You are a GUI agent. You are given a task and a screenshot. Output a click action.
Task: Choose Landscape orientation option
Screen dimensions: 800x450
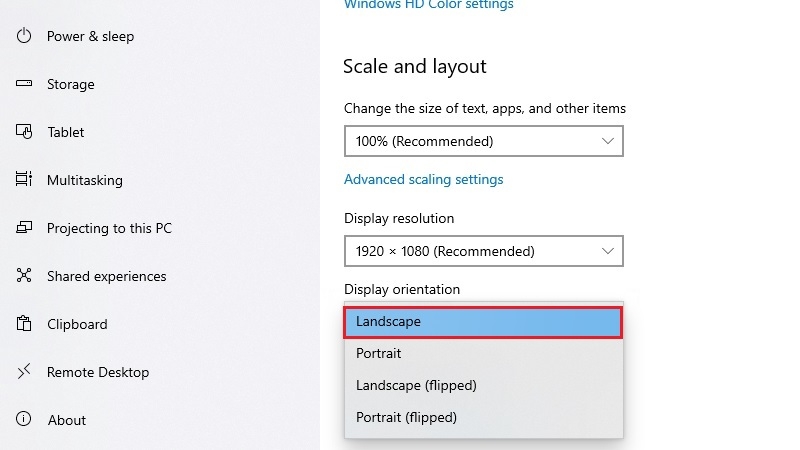[483, 322]
